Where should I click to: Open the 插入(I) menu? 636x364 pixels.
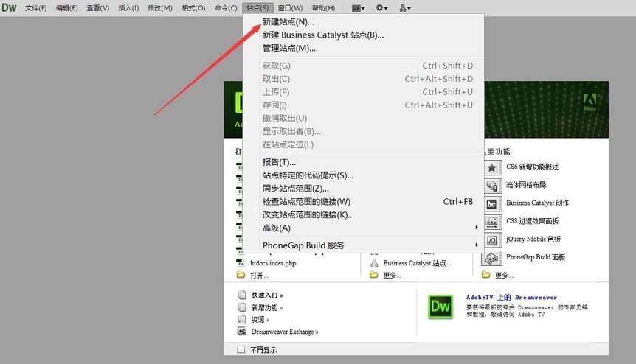(x=128, y=8)
